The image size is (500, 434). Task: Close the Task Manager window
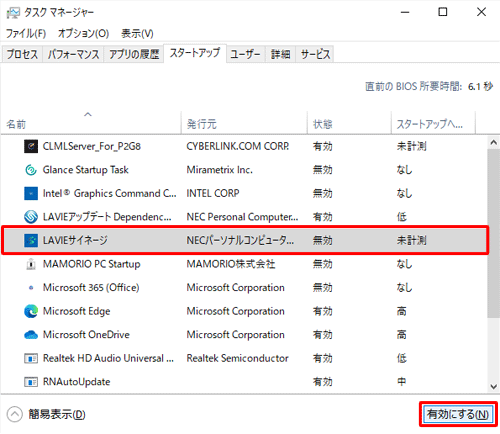pyautogui.click(x=481, y=12)
